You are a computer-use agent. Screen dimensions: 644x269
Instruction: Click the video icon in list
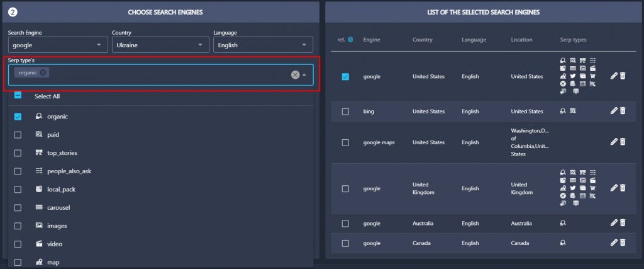click(x=39, y=244)
